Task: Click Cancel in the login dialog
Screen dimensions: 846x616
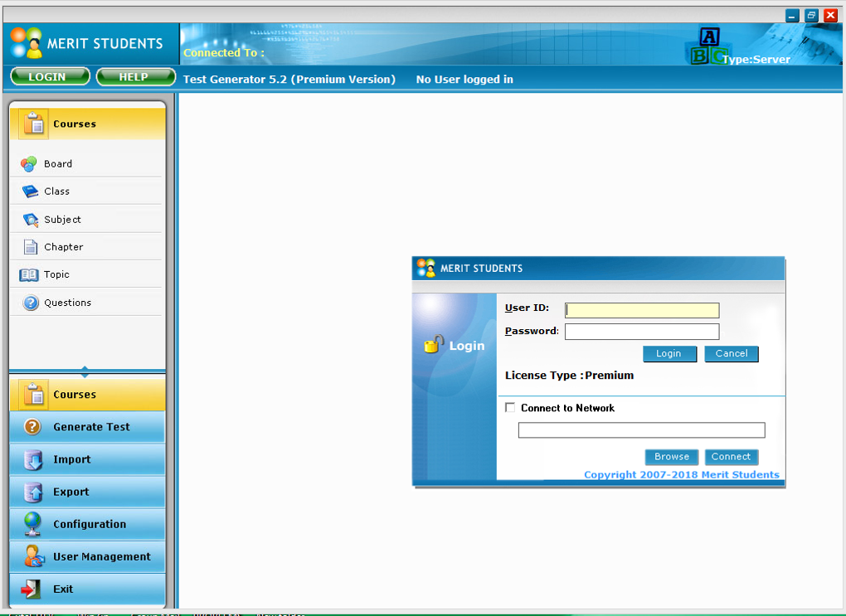Action: click(731, 354)
